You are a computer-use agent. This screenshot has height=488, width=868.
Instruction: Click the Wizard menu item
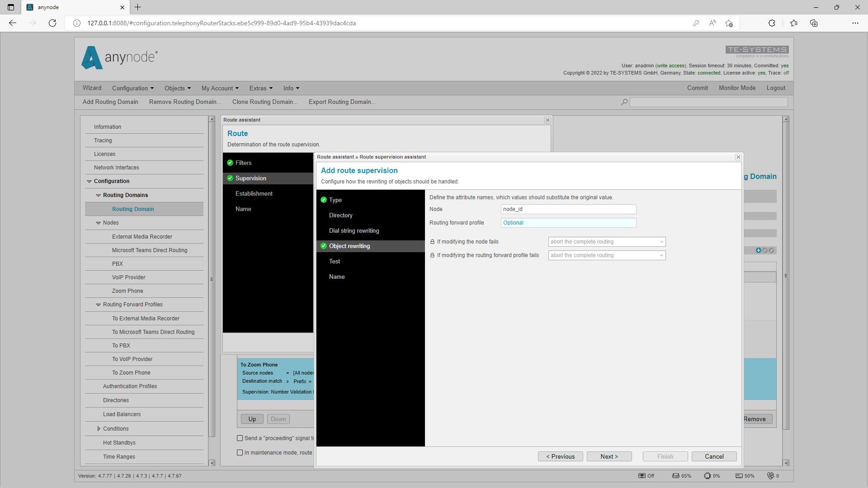pos(92,88)
